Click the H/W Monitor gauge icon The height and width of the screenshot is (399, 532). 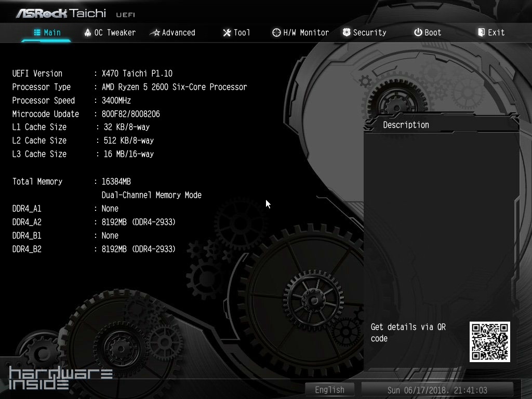point(276,33)
